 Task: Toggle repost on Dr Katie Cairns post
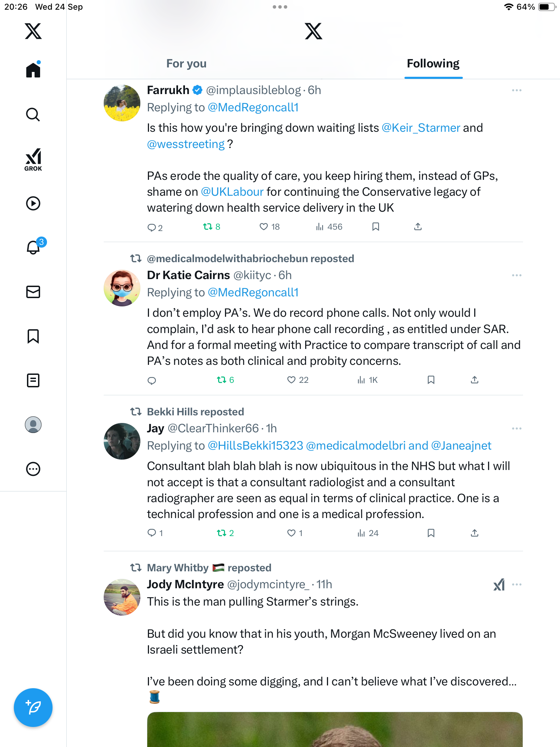point(222,380)
